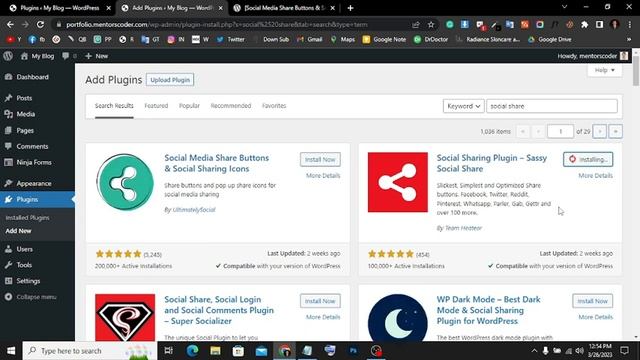Open Installed Plugins submenu

[27, 218]
